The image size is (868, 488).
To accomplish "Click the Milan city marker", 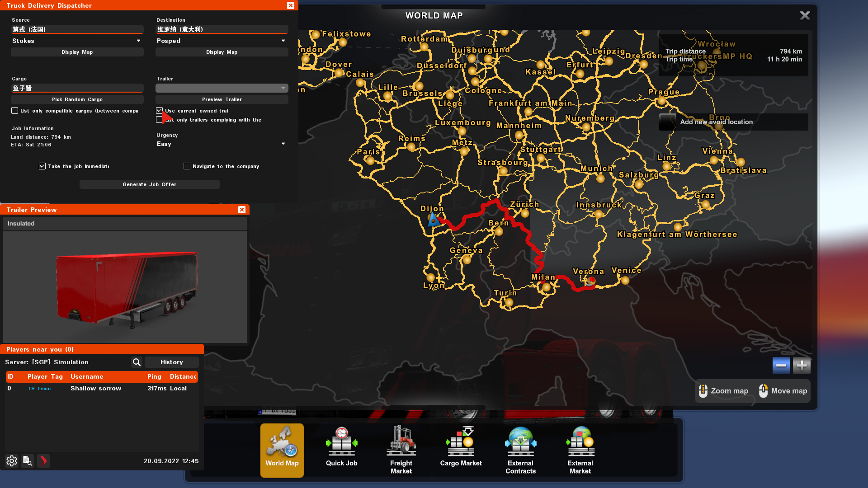I will point(546,287).
